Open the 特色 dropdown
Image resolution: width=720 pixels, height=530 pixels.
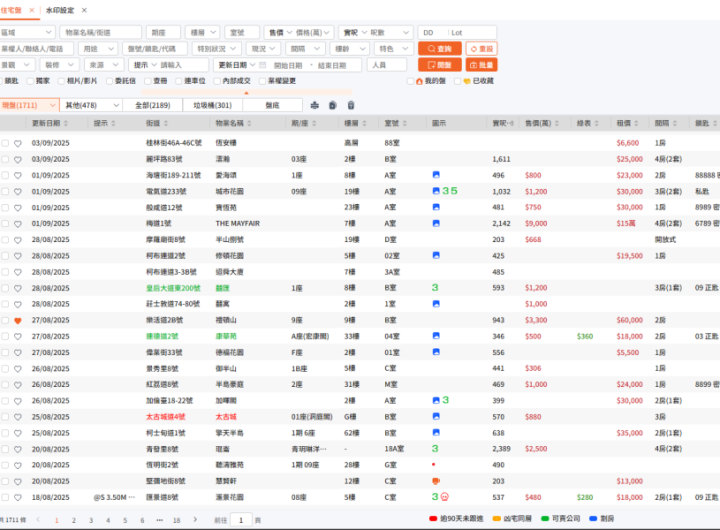[x=392, y=49]
